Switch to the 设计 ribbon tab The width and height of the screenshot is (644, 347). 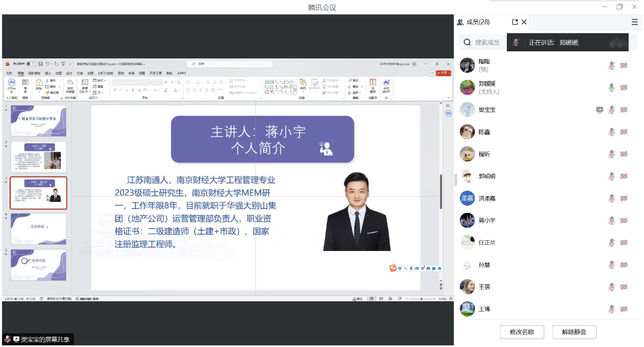[x=69, y=73]
